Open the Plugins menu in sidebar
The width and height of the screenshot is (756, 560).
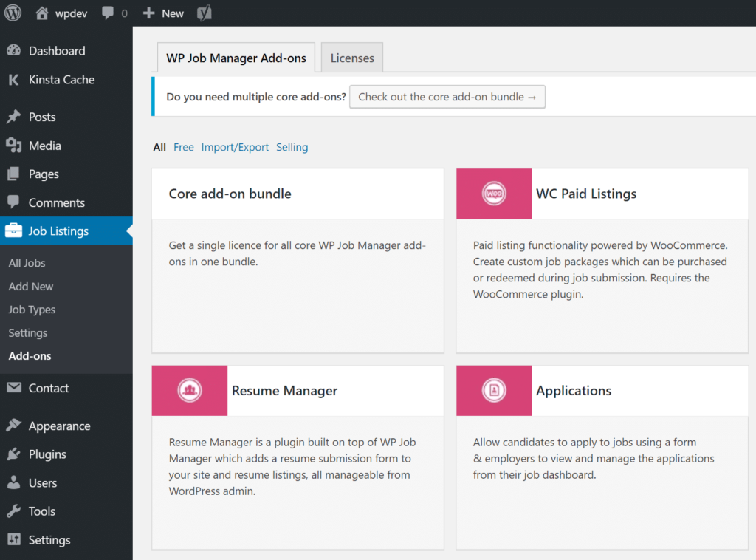tap(47, 454)
